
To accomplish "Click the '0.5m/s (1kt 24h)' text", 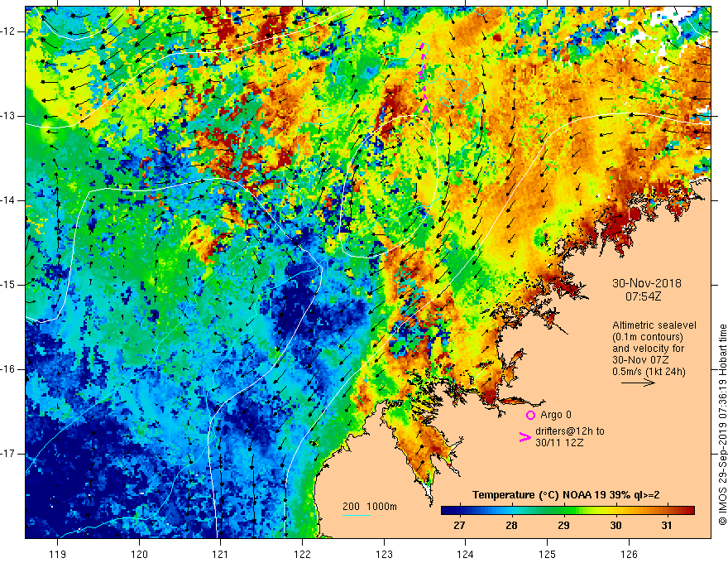I will [649, 372].
